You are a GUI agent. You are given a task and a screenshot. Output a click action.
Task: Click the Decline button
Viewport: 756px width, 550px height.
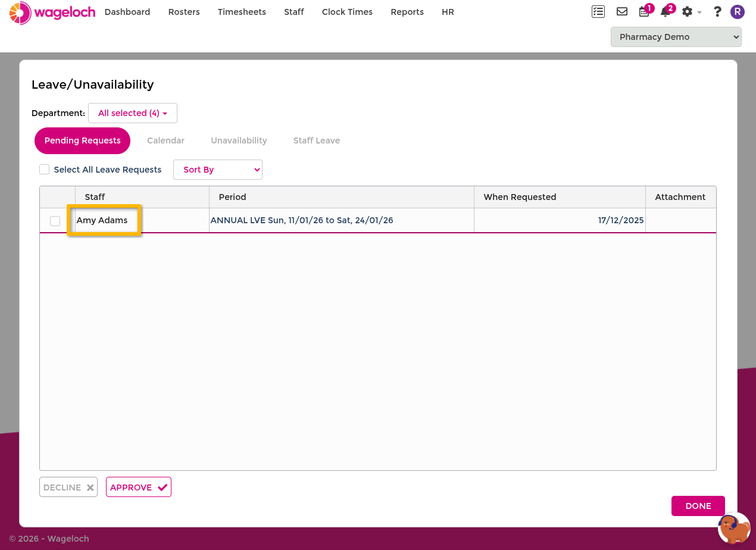point(68,487)
